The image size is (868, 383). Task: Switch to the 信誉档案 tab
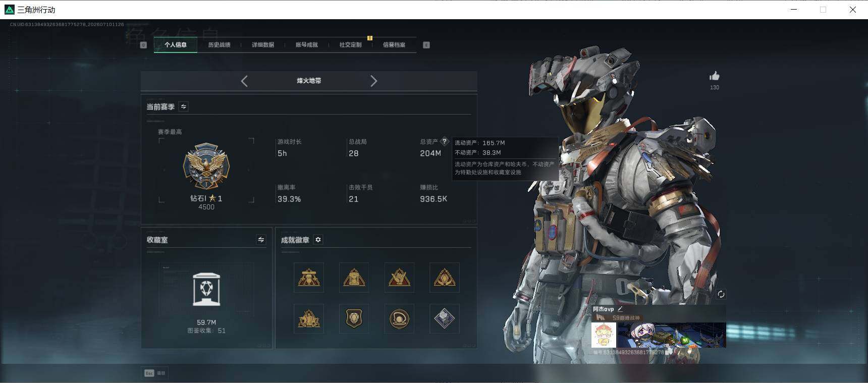[x=394, y=45]
